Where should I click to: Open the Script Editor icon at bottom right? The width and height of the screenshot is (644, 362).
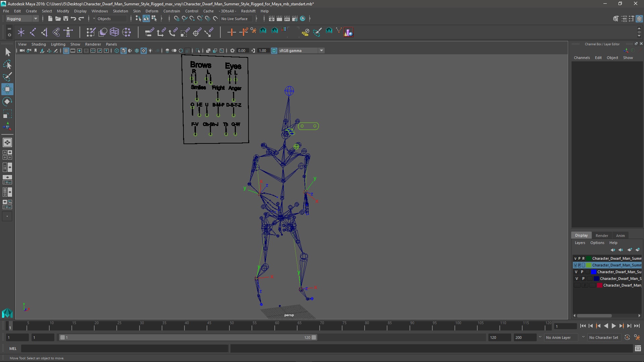click(x=638, y=349)
